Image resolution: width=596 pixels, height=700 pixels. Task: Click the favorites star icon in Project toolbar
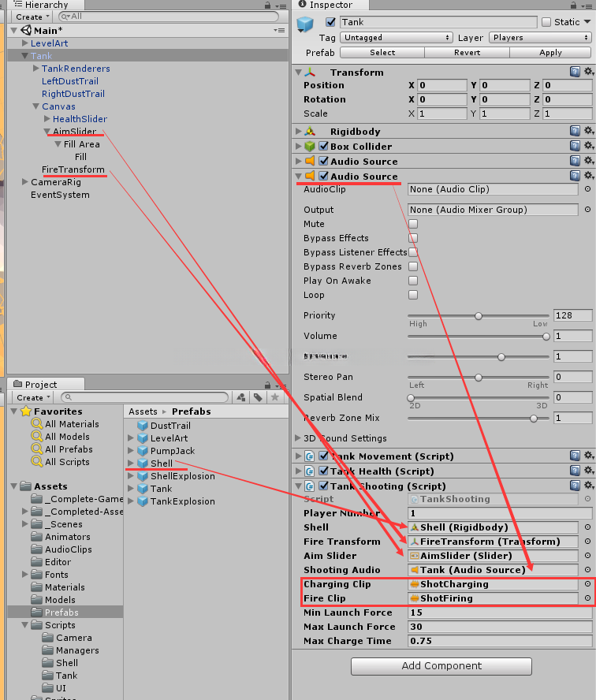275,397
